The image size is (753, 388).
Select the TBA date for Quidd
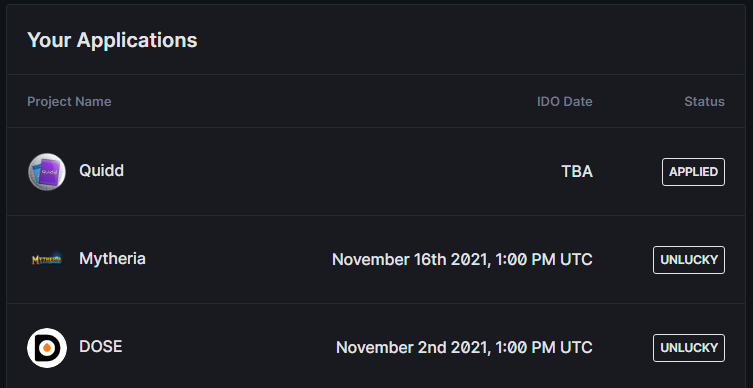577,172
